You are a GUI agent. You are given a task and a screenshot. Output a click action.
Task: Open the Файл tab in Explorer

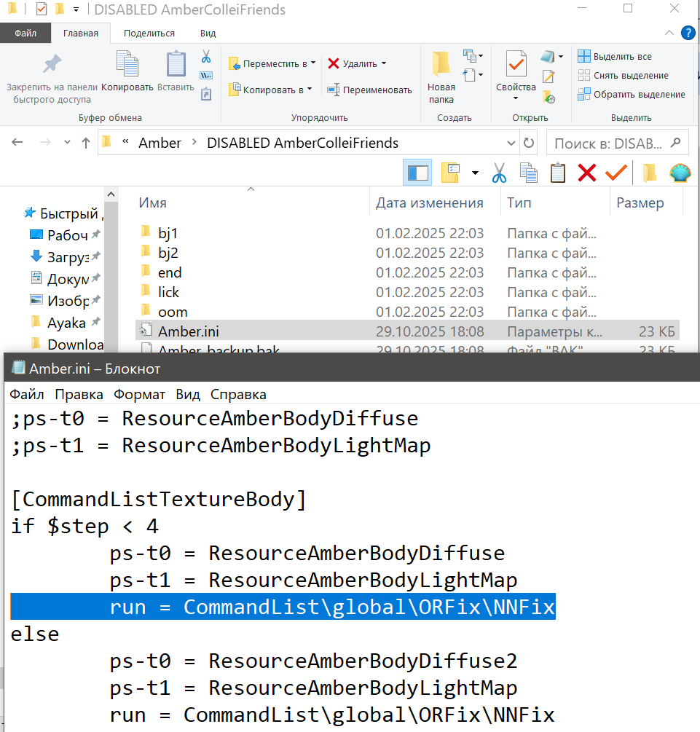tap(25, 34)
